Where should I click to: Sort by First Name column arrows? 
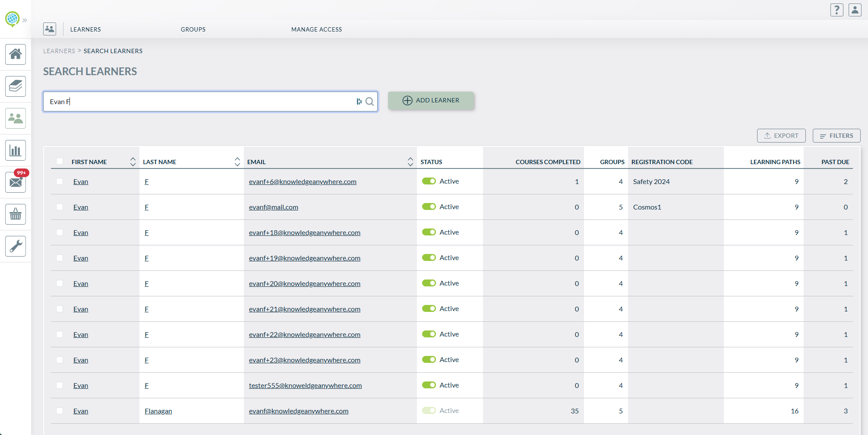[133, 162]
